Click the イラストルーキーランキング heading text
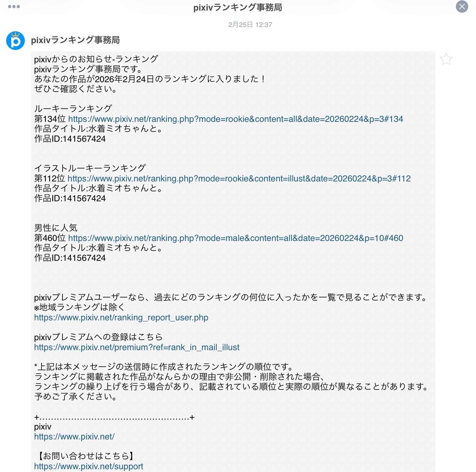The image size is (476, 472). [90, 168]
